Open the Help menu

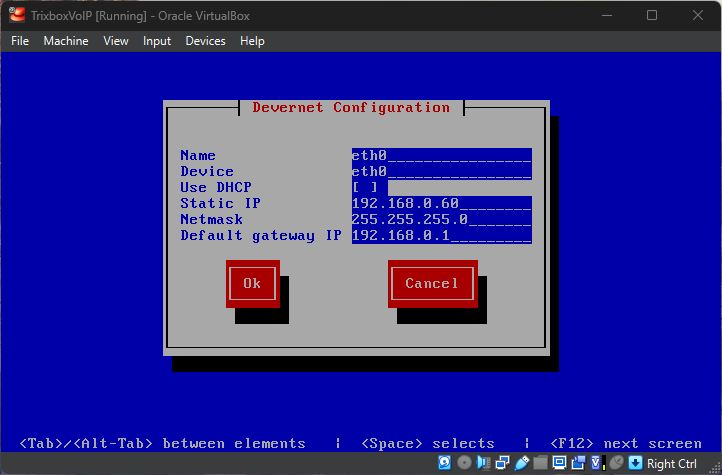(252, 41)
